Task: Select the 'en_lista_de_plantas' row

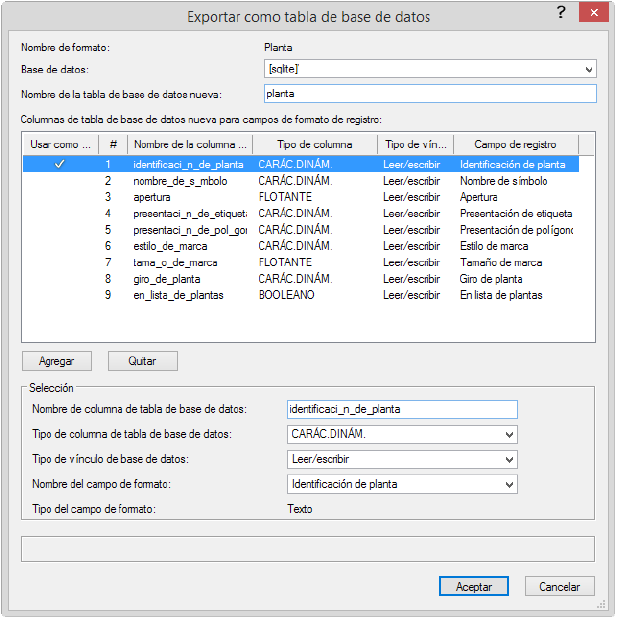Action: 301,295
